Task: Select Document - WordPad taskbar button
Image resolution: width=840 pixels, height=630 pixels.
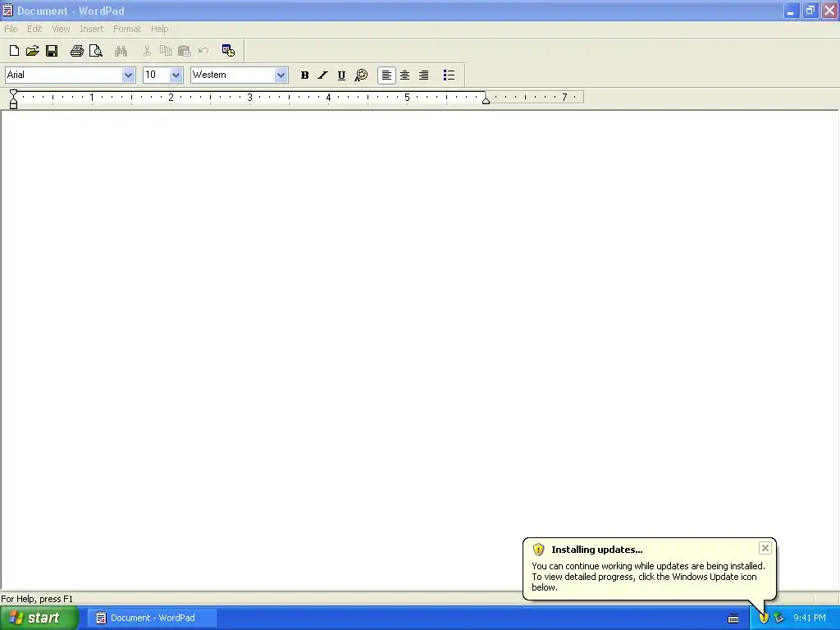Action: [x=152, y=618]
